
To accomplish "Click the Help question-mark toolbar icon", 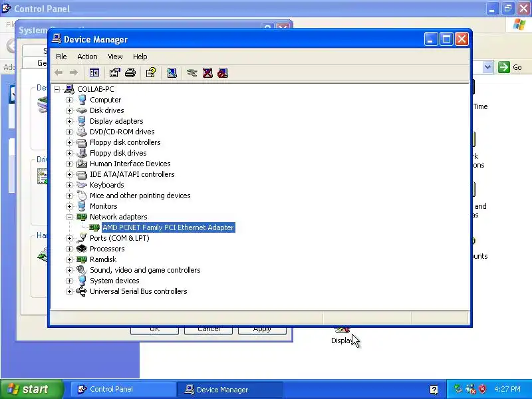I will [x=151, y=72].
